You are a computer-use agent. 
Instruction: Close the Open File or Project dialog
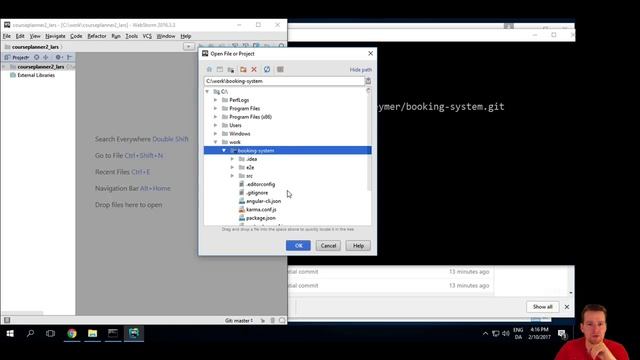pos(370,53)
